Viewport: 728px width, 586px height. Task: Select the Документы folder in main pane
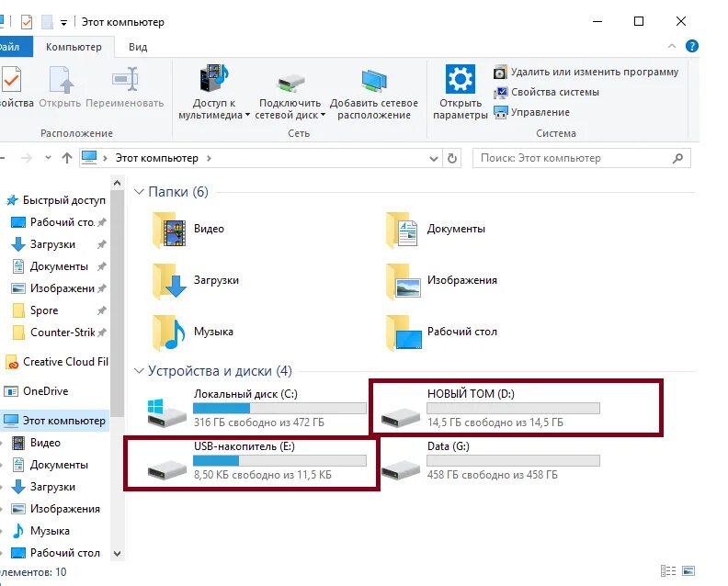pyautogui.click(x=437, y=229)
